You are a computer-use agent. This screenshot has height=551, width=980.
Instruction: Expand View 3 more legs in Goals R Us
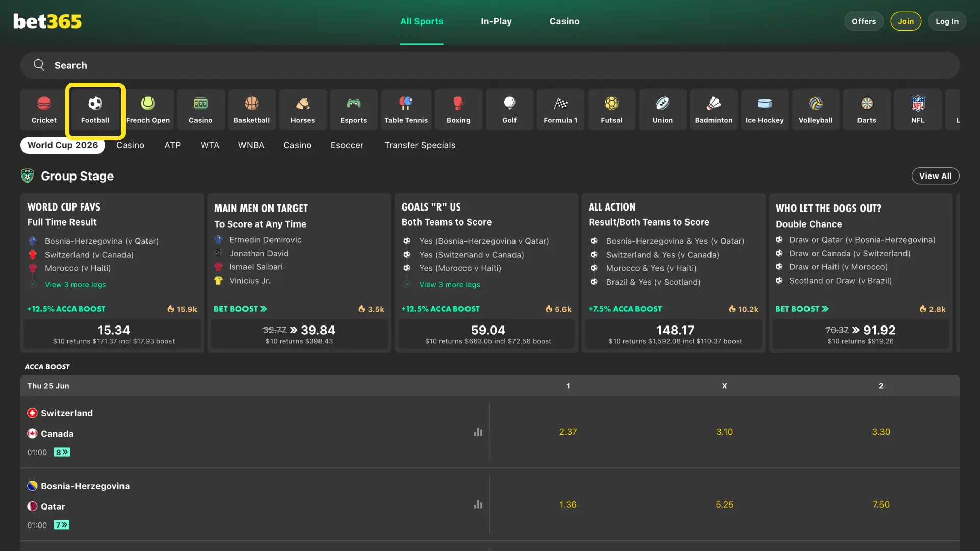(x=450, y=285)
